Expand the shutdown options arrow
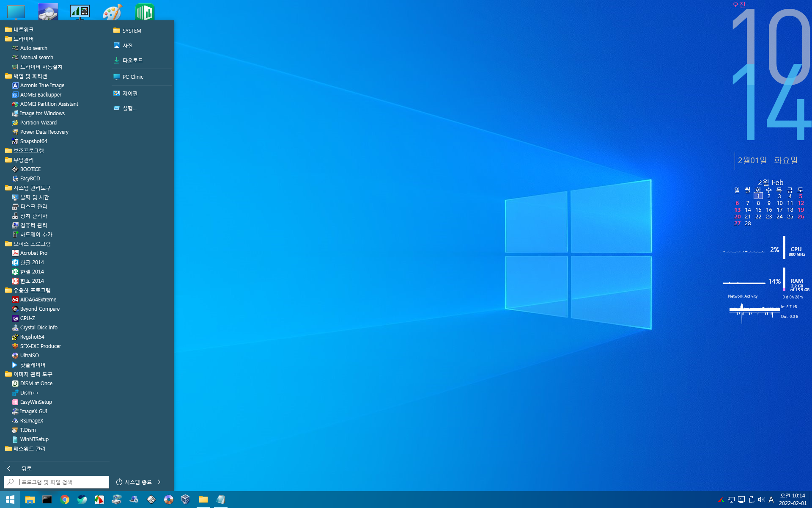 point(159,482)
